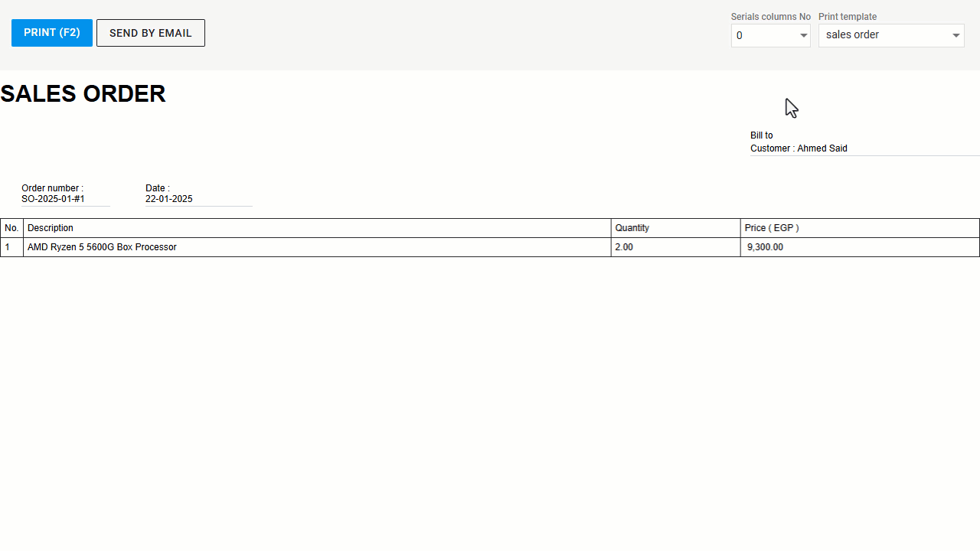
Task: Click the 'Bill to' label
Action: (x=762, y=135)
